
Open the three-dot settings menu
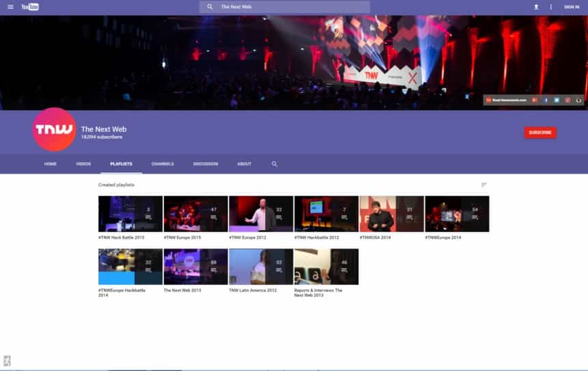[551, 7]
